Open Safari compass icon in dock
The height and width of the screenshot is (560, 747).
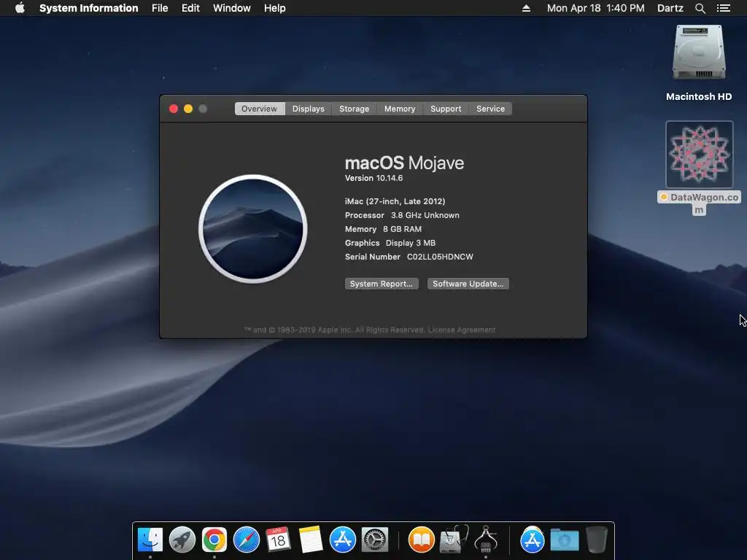tap(247, 540)
